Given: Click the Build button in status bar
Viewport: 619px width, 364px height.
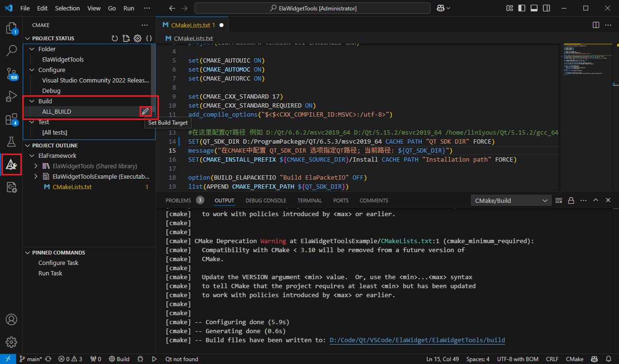Looking at the screenshot, I should (119, 359).
